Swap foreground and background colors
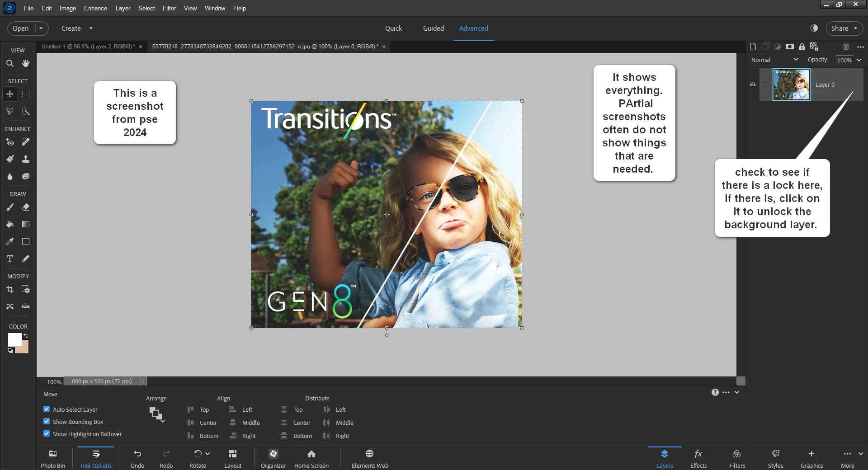868x470 pixels. tap(26, 336)
